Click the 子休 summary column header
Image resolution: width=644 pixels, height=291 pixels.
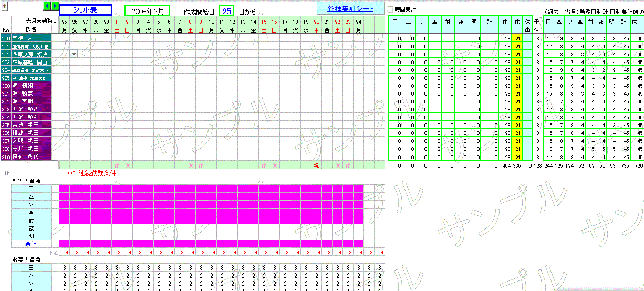pyautogui.click(x=536, y=25)
